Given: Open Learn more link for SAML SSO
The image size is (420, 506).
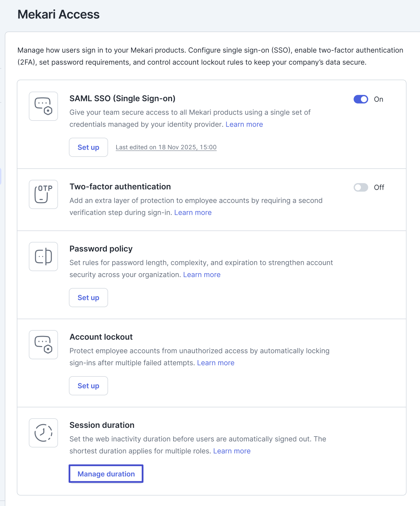Looking at the screenshot, I should 244,124.
